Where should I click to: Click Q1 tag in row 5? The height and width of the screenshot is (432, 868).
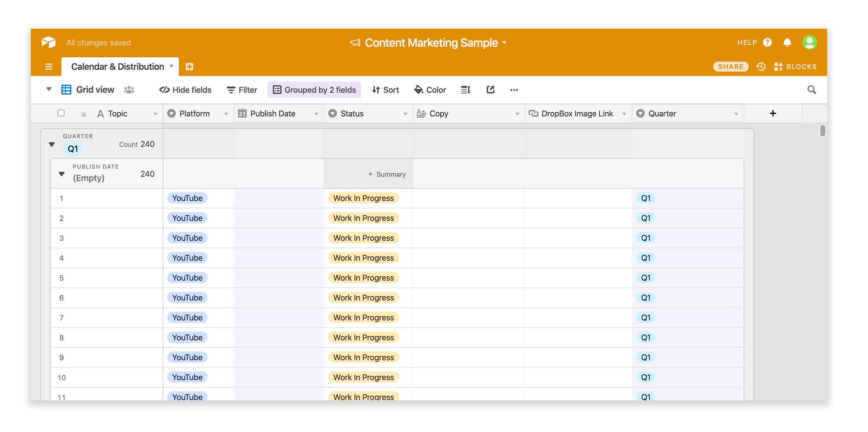click(646, 278)
